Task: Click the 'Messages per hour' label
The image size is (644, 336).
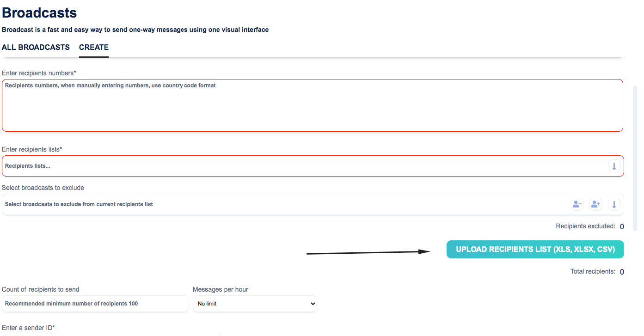Action: pyautogui.click(x=221, y=289)
